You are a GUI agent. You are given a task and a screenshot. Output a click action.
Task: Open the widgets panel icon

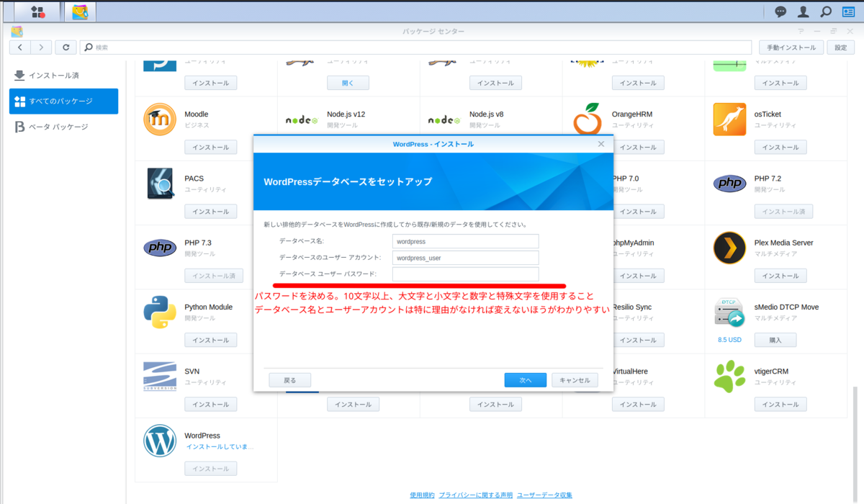(848, 12)
